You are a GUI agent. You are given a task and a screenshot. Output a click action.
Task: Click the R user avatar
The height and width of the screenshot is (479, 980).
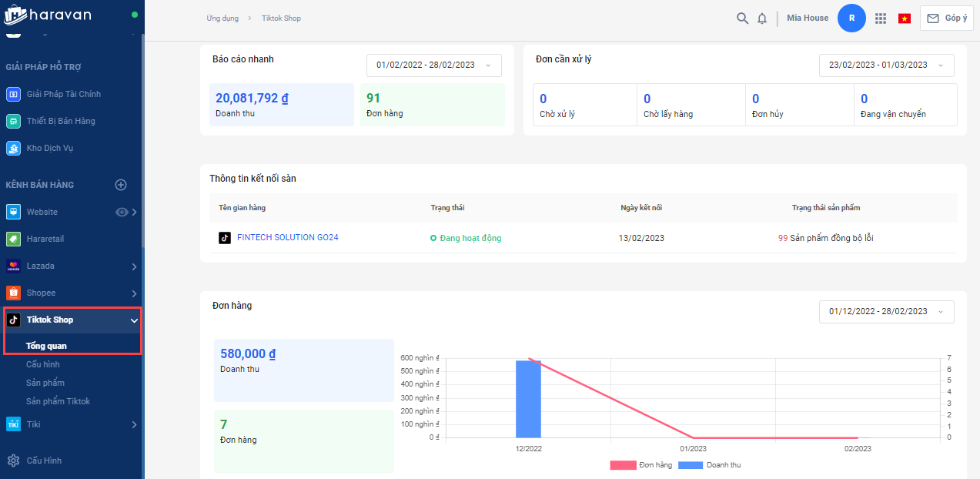[x=851, y=18]
